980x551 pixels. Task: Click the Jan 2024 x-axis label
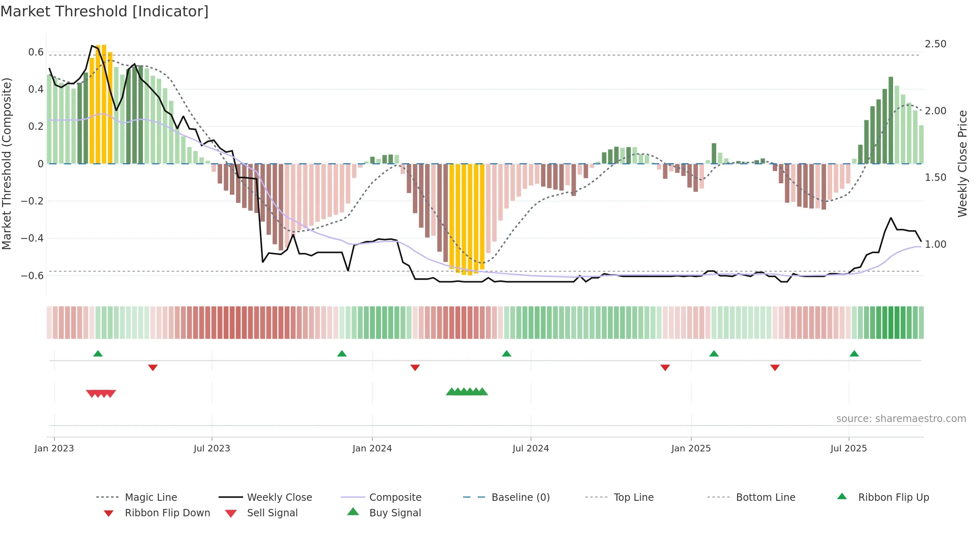[372, 449]
